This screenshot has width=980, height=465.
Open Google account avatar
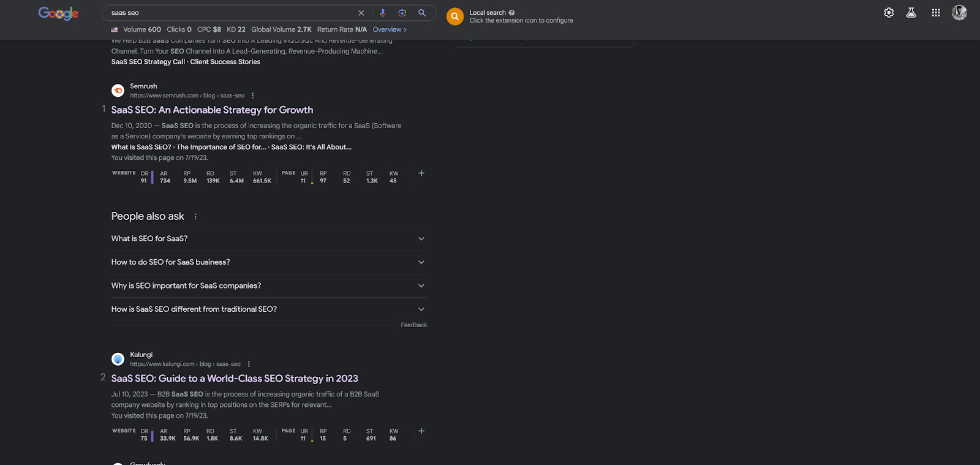959,13
